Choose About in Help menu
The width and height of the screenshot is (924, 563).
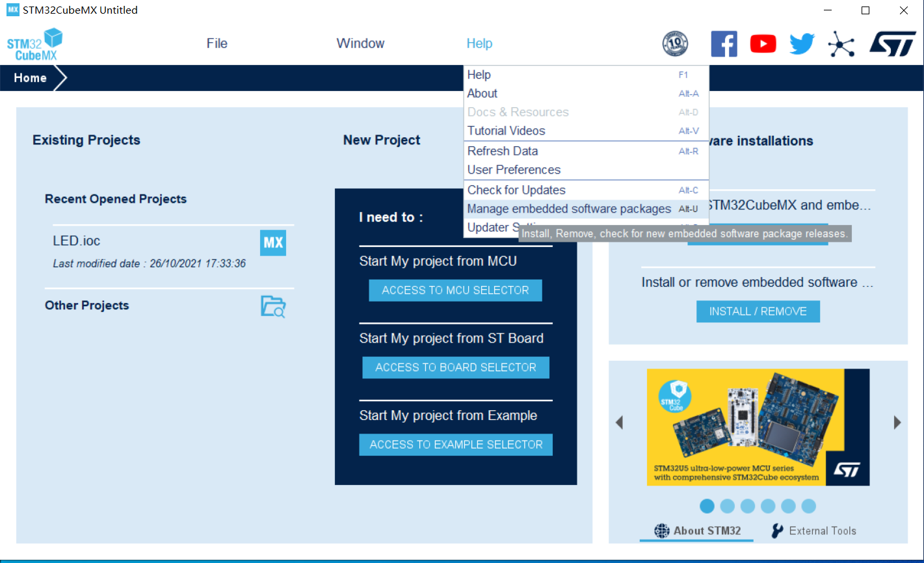coord(586,94)
